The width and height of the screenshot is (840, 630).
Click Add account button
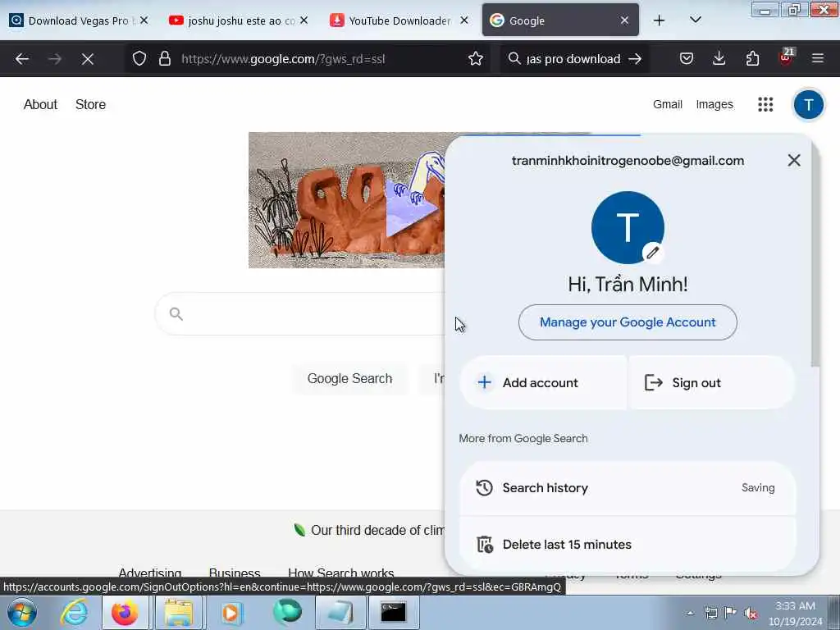[x=543, y=382]
